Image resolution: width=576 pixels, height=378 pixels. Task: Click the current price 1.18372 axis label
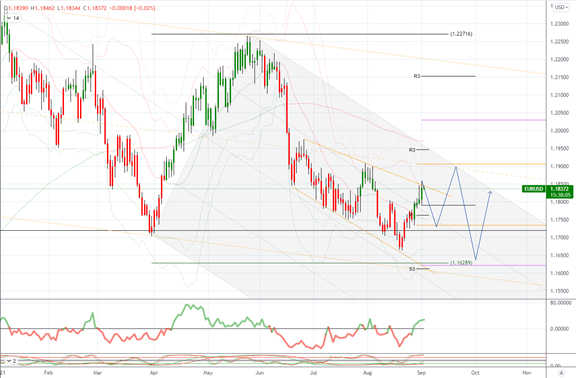(560, 189)
